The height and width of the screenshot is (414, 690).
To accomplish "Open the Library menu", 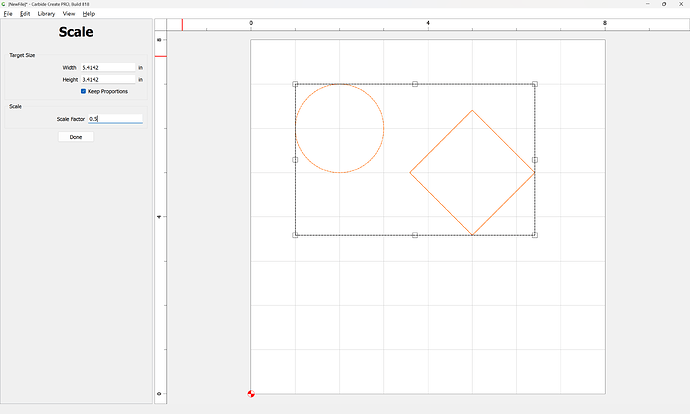I will point(46,14).
